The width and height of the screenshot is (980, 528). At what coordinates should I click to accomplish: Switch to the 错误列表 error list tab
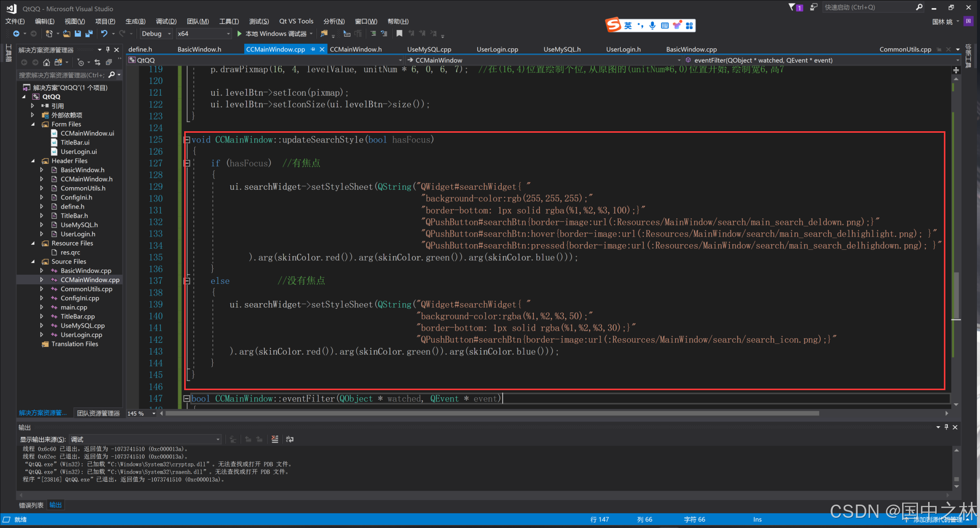click(x=31, y=505)
